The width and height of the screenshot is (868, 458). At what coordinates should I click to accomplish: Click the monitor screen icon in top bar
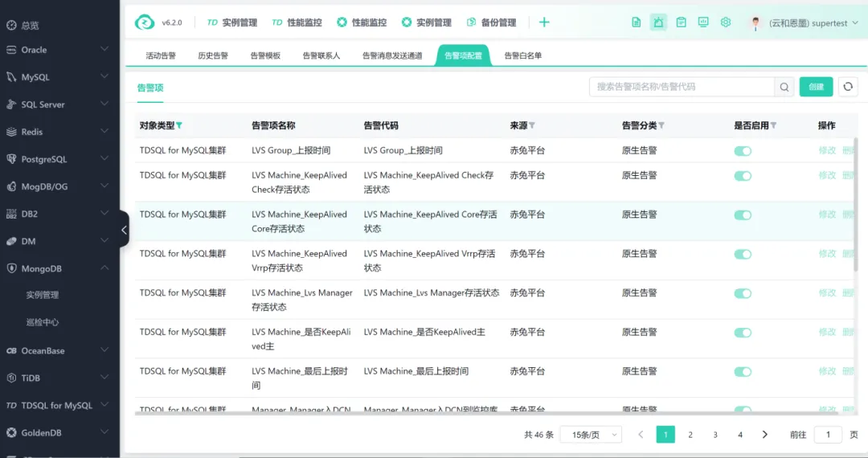[x=703, y=22]
